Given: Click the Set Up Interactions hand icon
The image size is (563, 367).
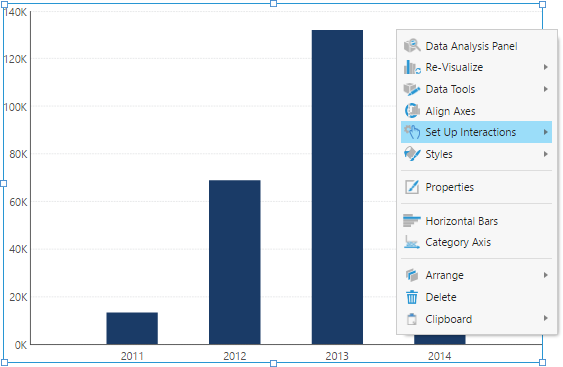Looking at the screenshot, I should coord(412,132).
